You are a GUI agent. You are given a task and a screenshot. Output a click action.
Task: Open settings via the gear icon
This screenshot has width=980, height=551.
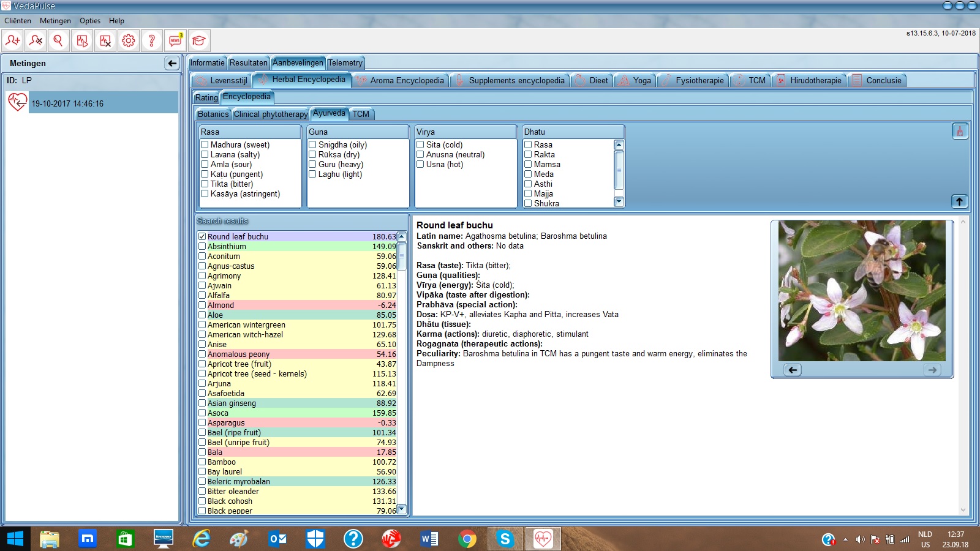coord(129,41)
